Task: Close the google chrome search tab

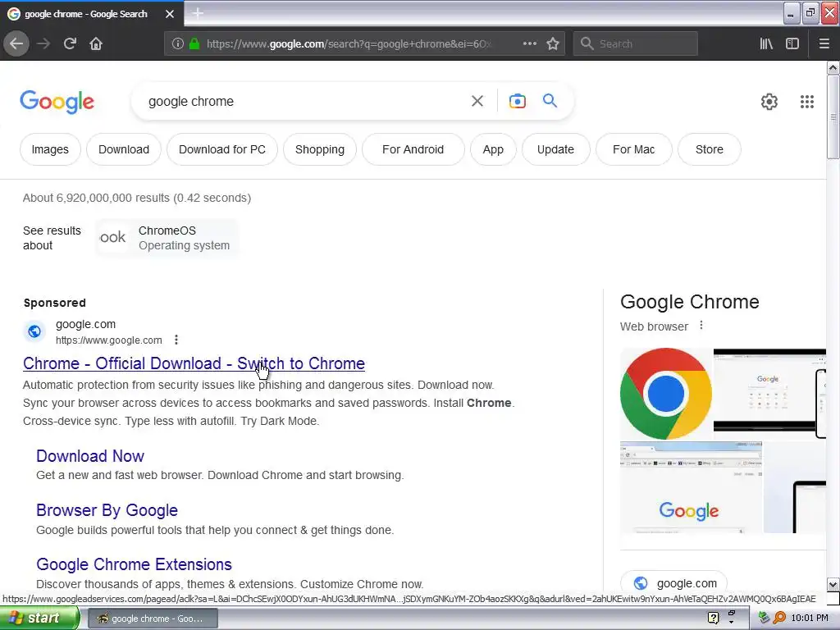Action: coord(170,14)
